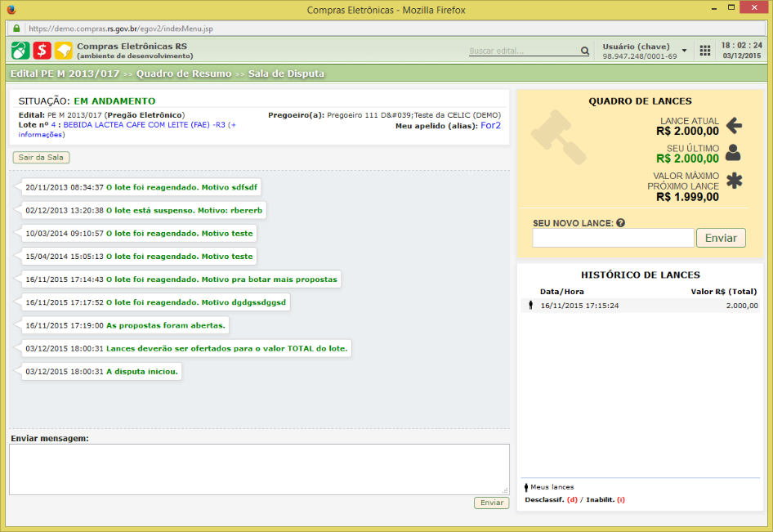Click inside the Enviar mensagem text area
This screenshot has height=532, width=773.
[259, 469]
